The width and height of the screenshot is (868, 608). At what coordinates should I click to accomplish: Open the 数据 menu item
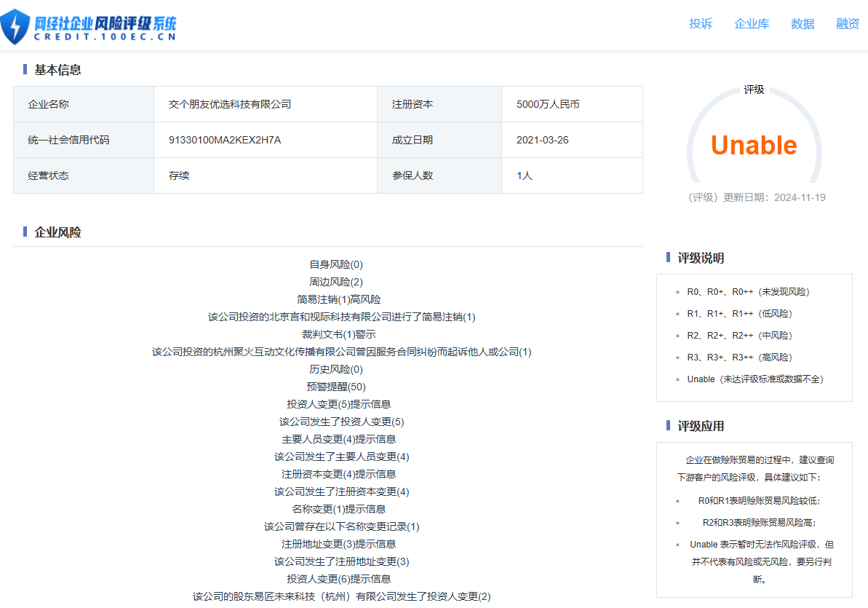803,24
